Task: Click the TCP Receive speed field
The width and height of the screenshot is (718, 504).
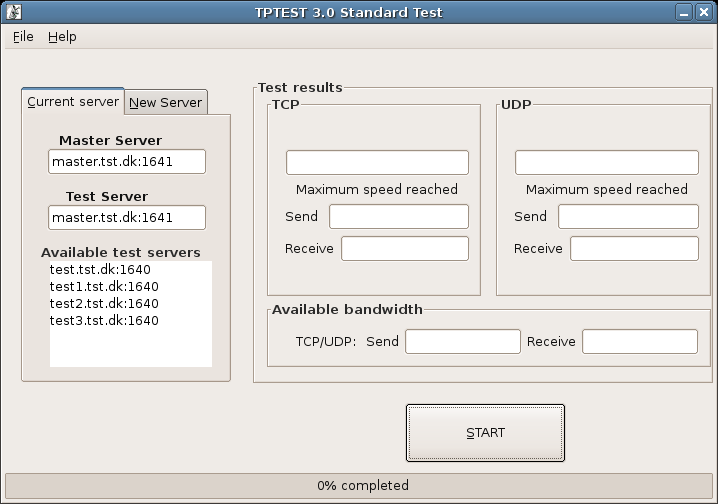Action: [x=405, y=249]
